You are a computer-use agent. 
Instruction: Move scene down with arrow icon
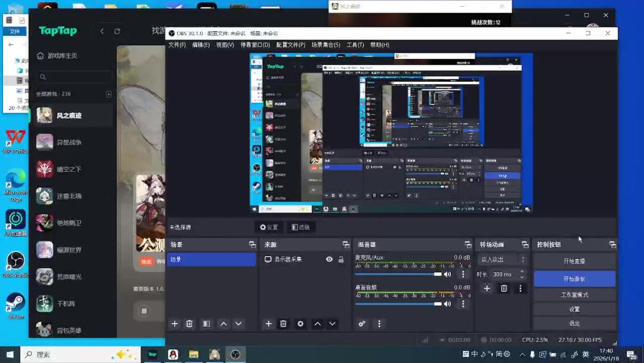[x=238, y=324]
